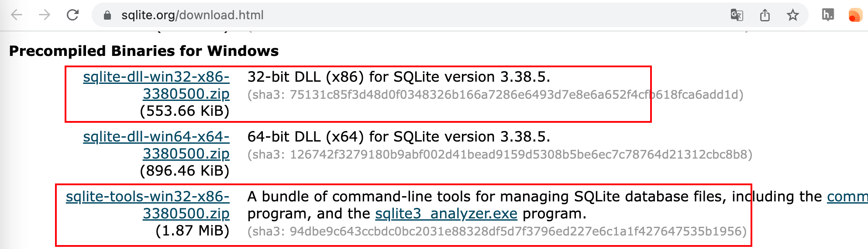Reload the SQLite download page

click(72, 15)
